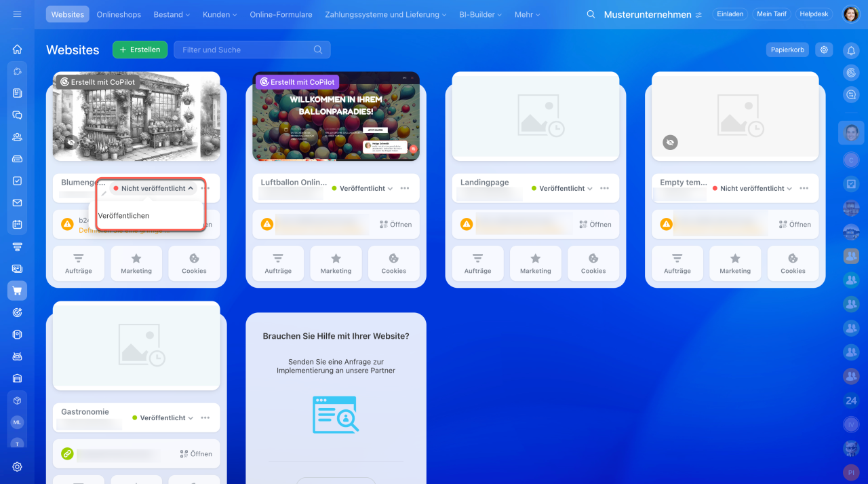Click Öffnen on Luftballon card
The height and width of the screenshot is (484, 868).
click(x=395, y=224)
